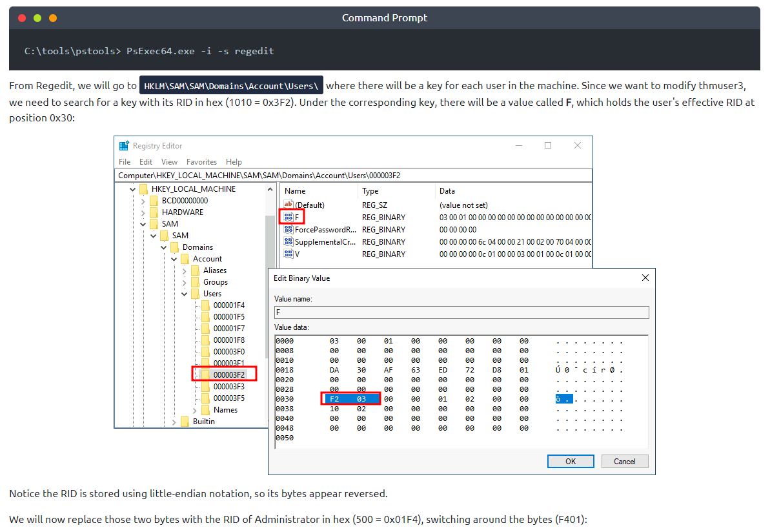Image resolution: width=770 pixels, height=532 pixels.
Task: Collapse the Domains tree node
Action: click(164, 247)
